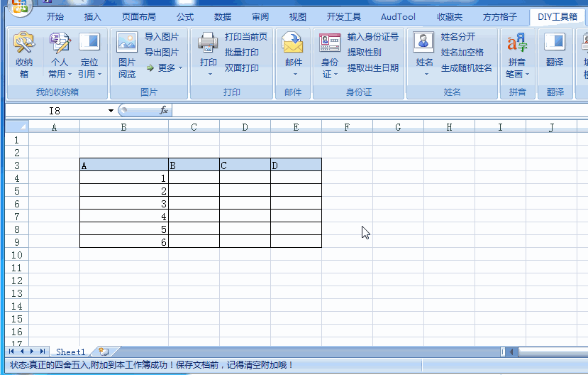Switch to the 方方格子 ribbon tab
Image resolution: width=588 pixels, height=375 pixels.
pyautogui.click(x=500, y=16)
